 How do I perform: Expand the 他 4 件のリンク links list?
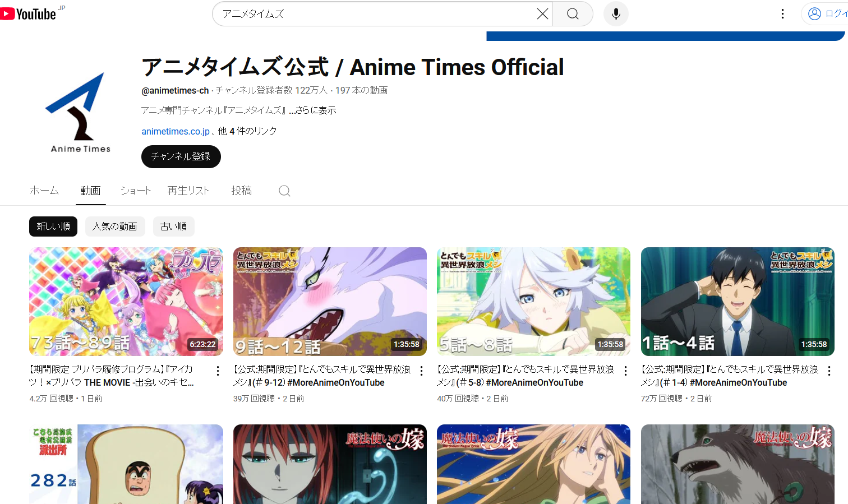coord(247,131)
